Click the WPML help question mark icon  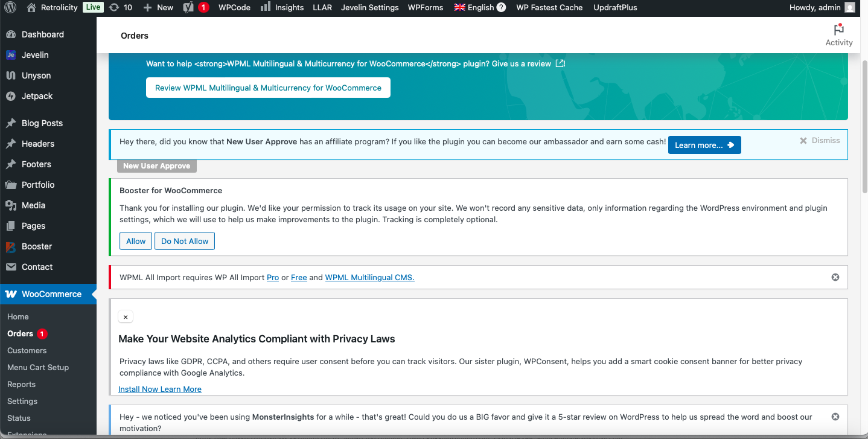coord(501,7)
